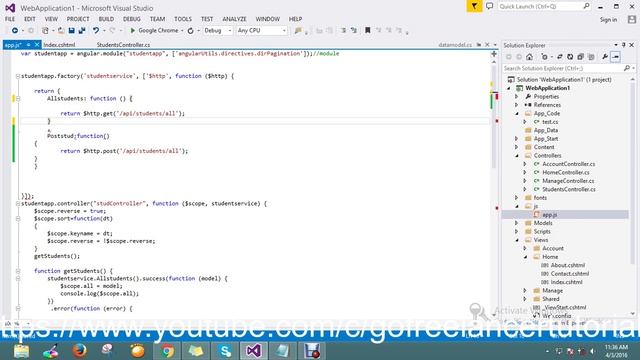
Task: Open the ANALYZE menu
Action: pyautogui.click(x=234, y=19)
